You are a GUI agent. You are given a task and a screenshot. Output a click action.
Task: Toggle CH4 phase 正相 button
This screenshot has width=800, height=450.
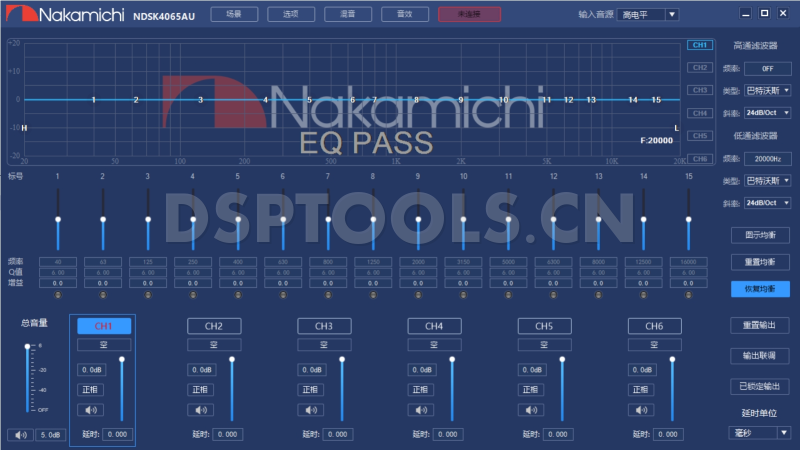(420, 389)
